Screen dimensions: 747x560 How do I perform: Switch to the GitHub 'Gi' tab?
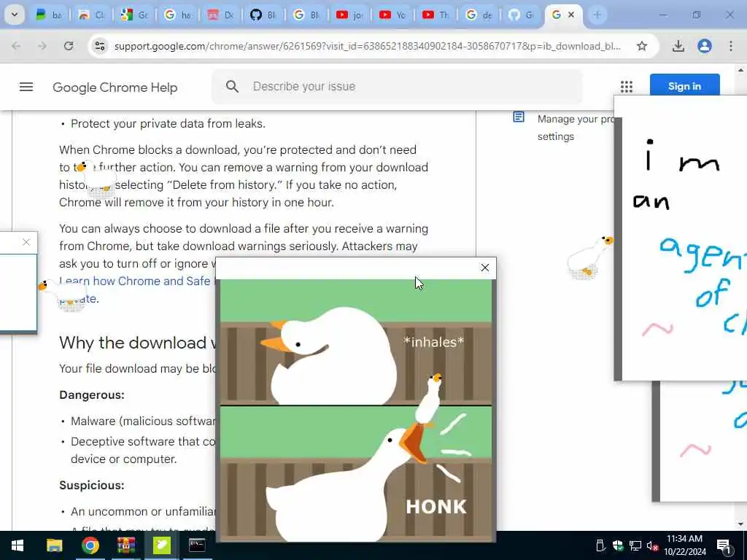pyautogui.click(x=522, y=15)
